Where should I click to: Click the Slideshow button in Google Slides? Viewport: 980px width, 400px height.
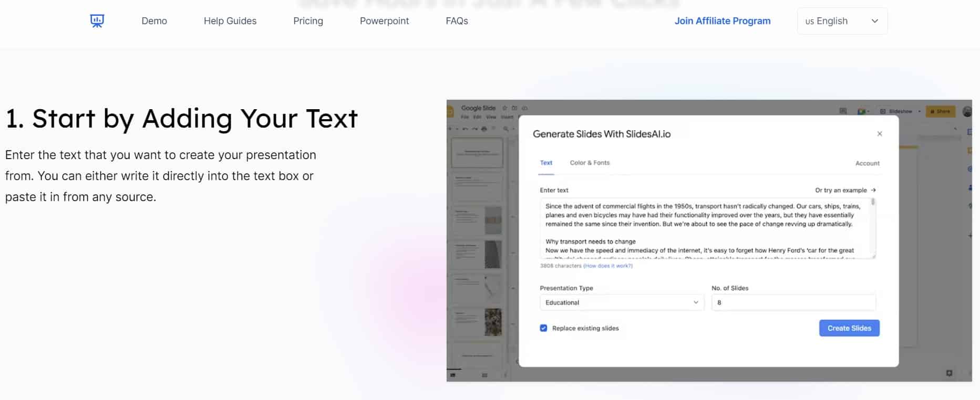[x=896, y=111]
